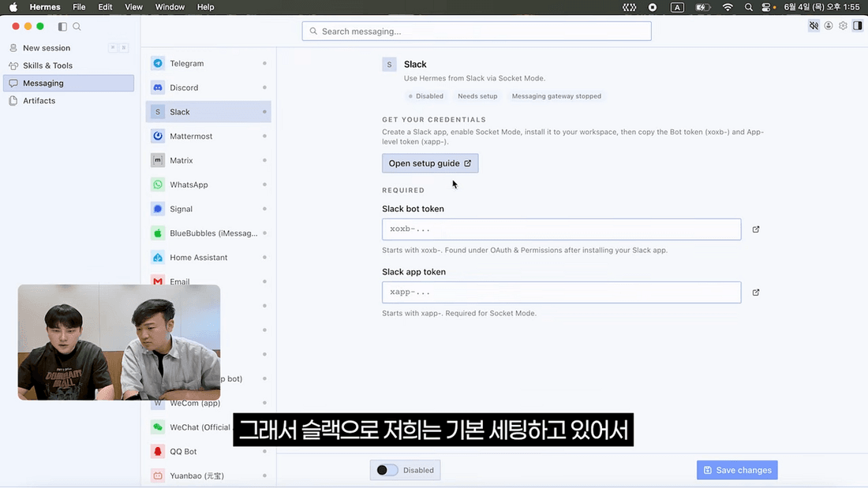Open Signal platform settings
This screenshot has width=868, height=488.
208,209
